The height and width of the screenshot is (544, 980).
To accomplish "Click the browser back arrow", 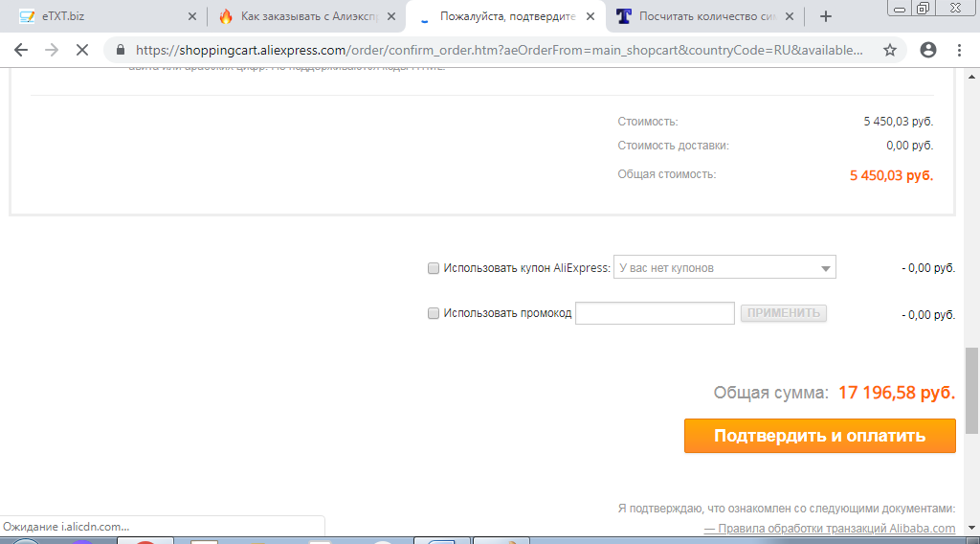I will click(21, 50).
